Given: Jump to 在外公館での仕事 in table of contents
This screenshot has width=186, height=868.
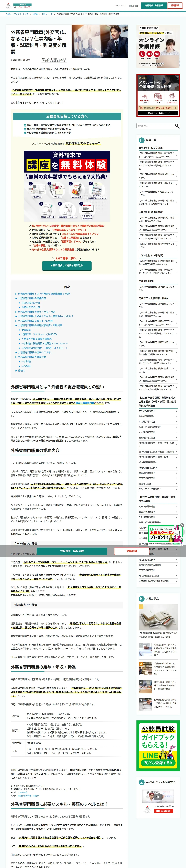Looking at the screenshot, I should tap(31, 303).
